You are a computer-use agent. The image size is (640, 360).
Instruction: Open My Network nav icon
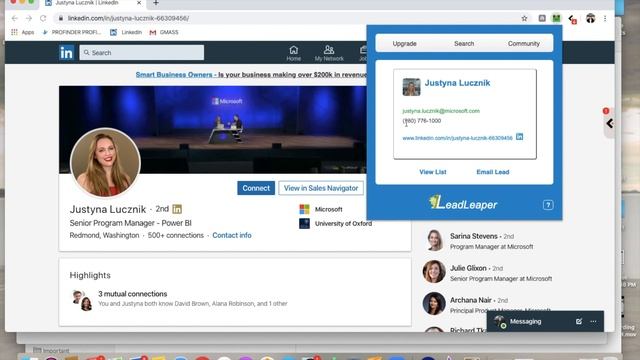click(x=329, y=53)
